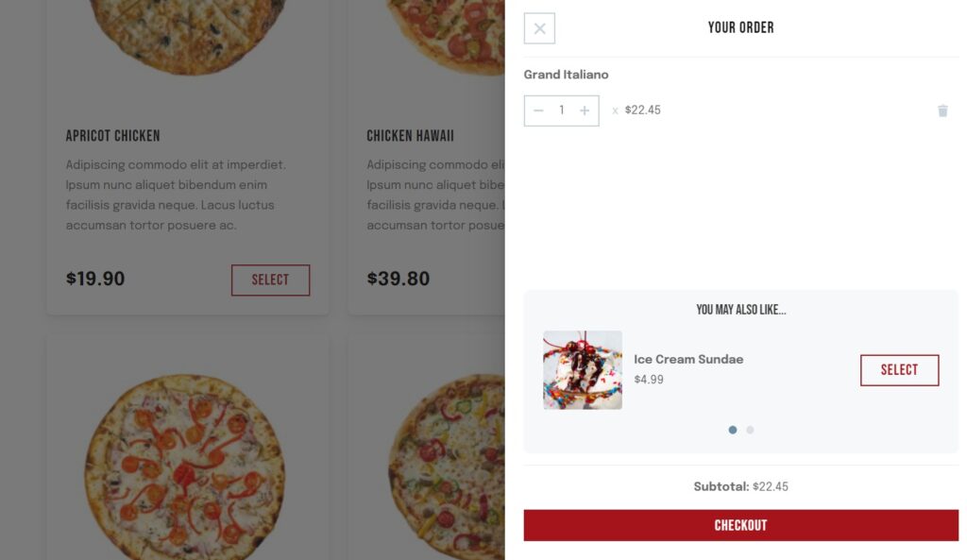Click the $22.45 subtotal amount

[x=770, y=486]
